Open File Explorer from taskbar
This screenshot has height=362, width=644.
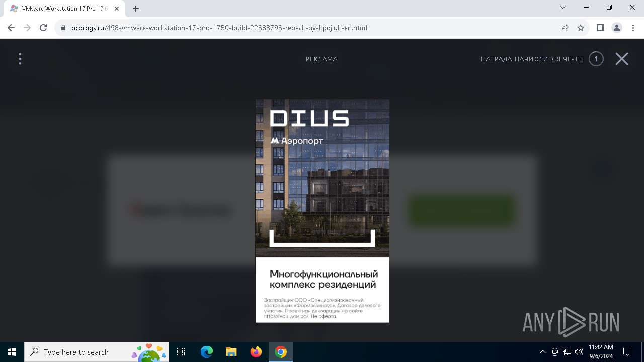231,352
